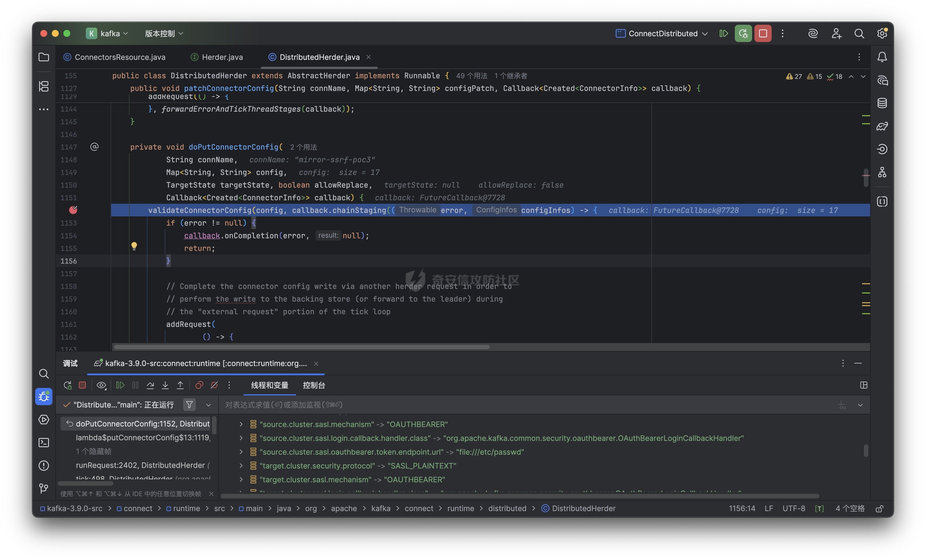Click Step Out in debug toolbar
Viewport: 926px width, 560px height.
tap(180, 385)
